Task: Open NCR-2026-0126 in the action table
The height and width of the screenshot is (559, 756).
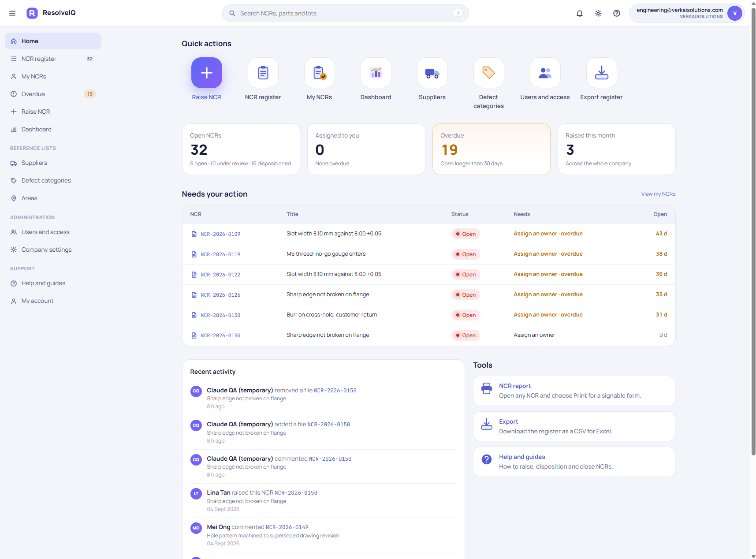Action: coord(220,295)
